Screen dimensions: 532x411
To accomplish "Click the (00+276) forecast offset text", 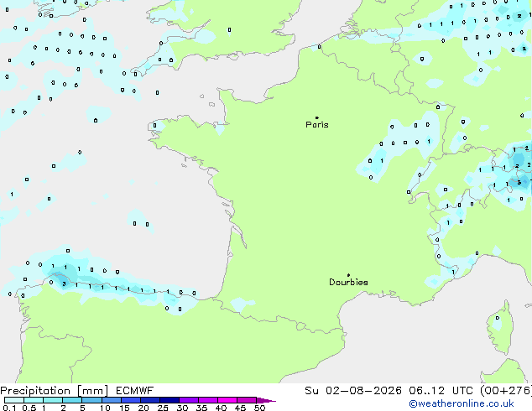I will [506, 391].
